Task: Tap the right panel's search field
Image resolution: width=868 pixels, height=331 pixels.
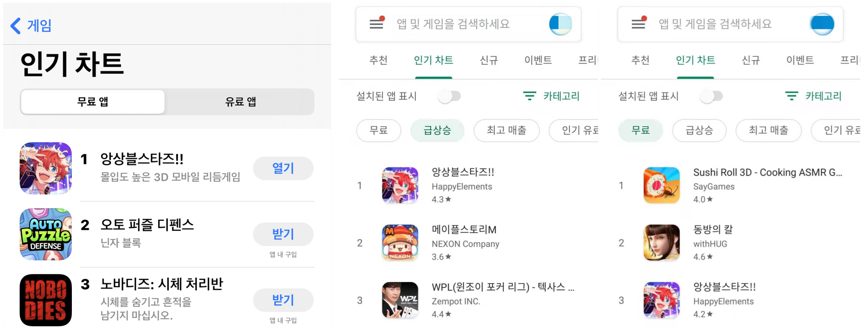Action: 715,24
